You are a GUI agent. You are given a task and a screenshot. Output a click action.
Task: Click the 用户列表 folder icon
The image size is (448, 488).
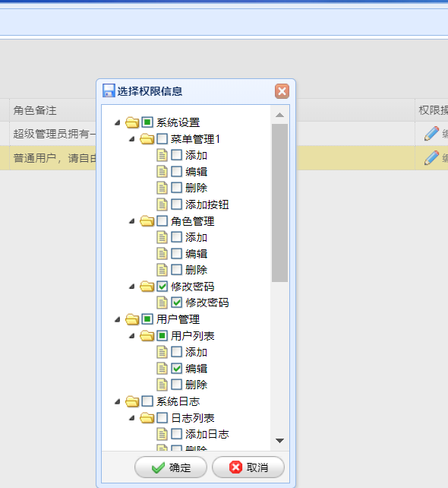(x=147, y=335)
